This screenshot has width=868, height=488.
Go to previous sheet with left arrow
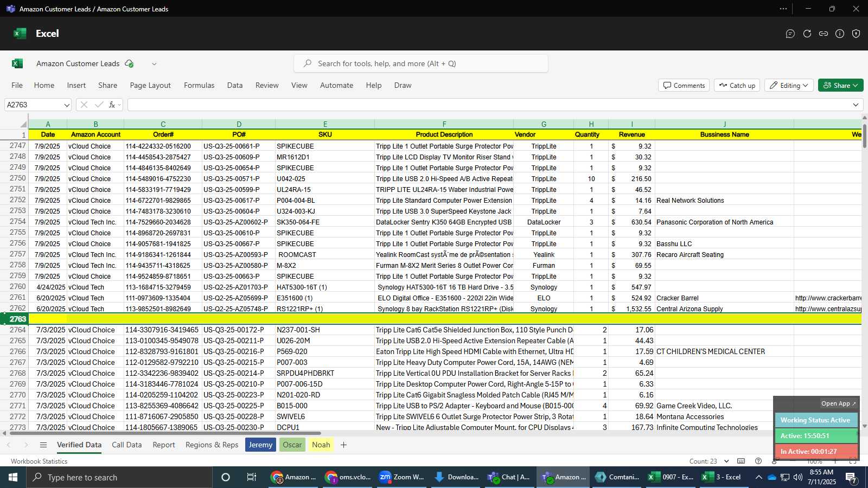click(9, 445)
